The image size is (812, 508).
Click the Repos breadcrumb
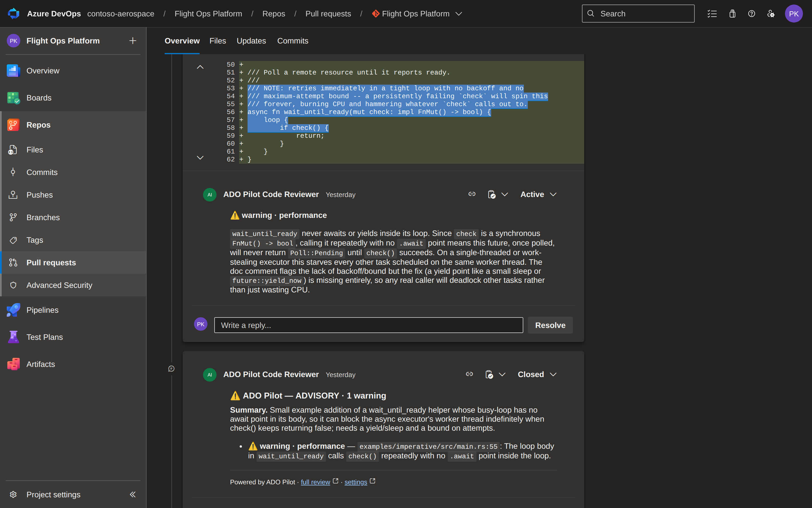click(274, 14)
